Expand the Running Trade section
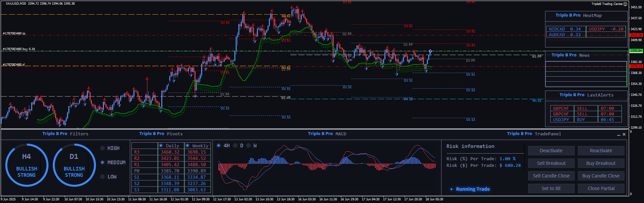This screenshot has width=644, height=203. tap(451, 189)
